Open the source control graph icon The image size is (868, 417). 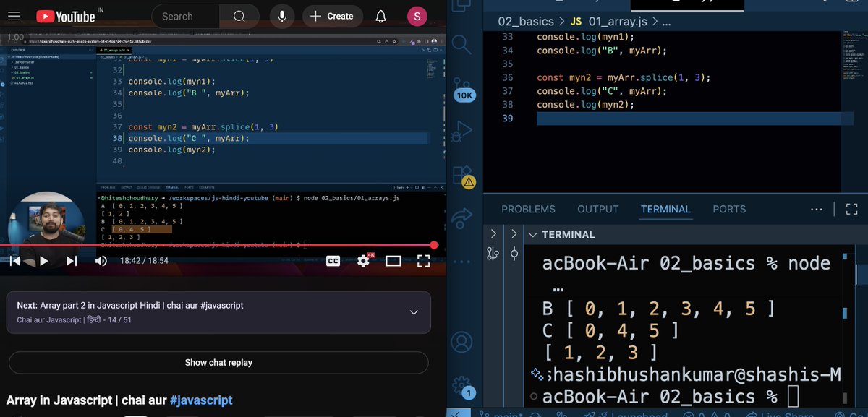coord(493,254)
